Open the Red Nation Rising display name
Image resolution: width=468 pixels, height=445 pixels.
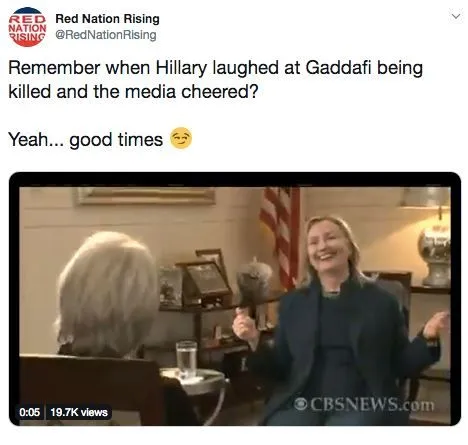pos(107,19)
